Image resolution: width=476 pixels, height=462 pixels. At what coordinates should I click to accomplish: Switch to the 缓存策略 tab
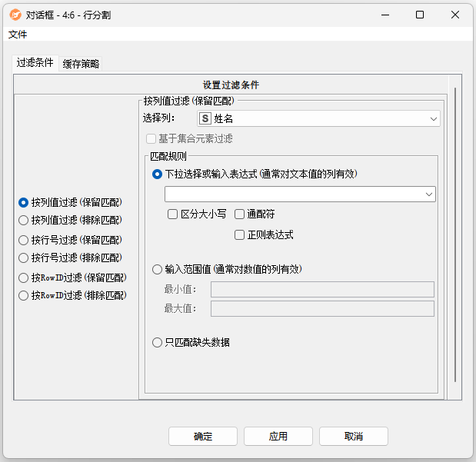[x=81, y=64]
